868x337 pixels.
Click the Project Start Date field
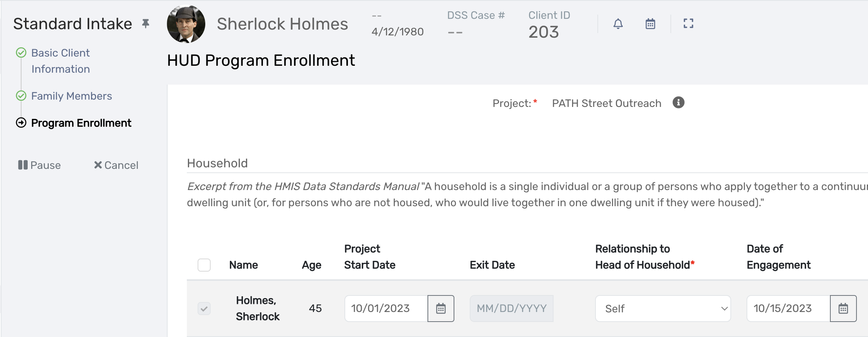(386, 309)
